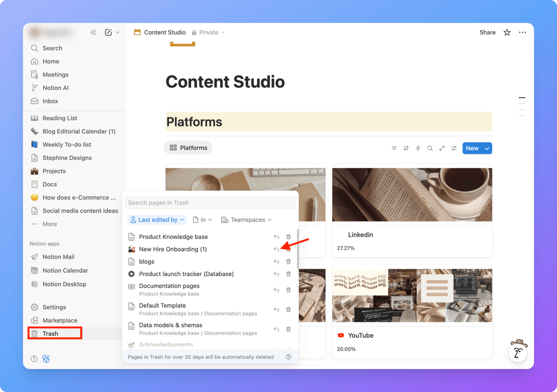Select the Platforms view tab
The width and height of the screenshot is (557, 392).
tap(188, 148)
